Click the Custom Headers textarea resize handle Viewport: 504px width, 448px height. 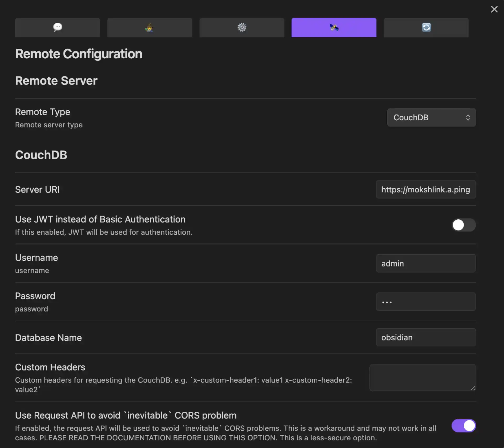473,388
